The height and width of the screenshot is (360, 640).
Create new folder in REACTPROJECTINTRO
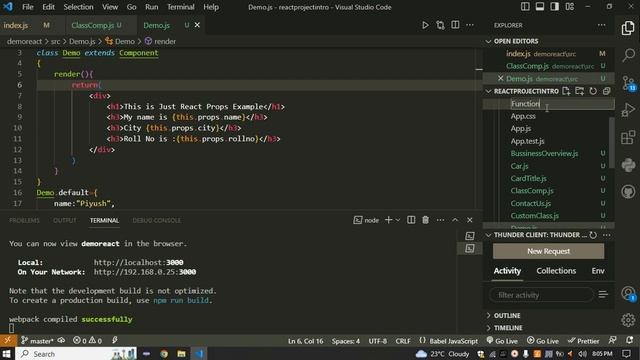(580, 91)
